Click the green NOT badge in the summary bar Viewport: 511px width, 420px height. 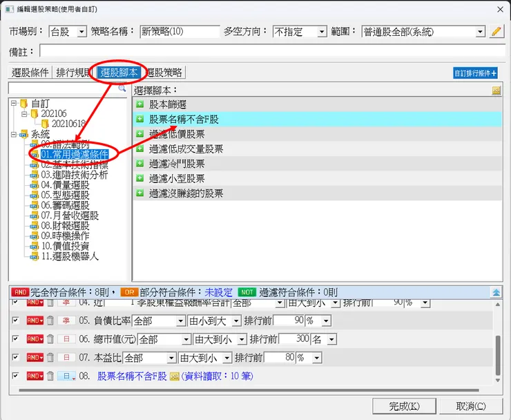247,292
